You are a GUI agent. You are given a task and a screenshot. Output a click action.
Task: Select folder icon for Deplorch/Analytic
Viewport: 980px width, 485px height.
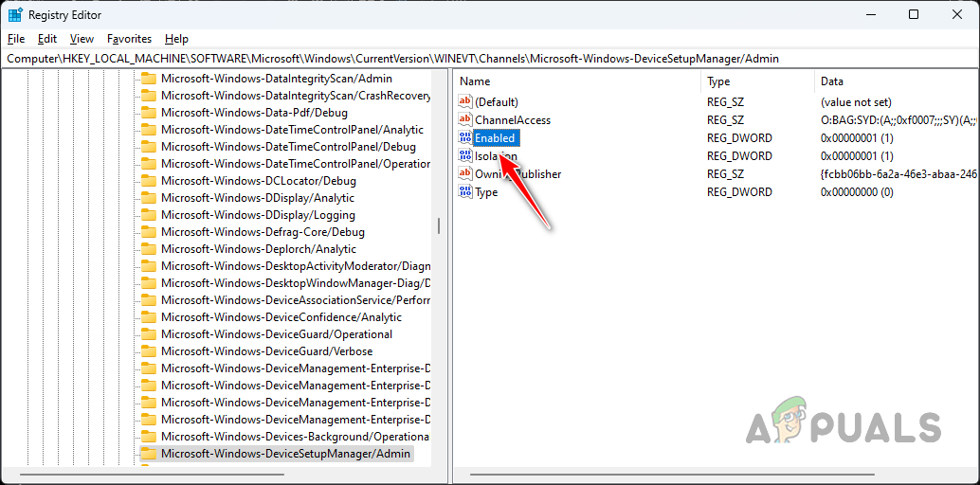tap(148, 249)
